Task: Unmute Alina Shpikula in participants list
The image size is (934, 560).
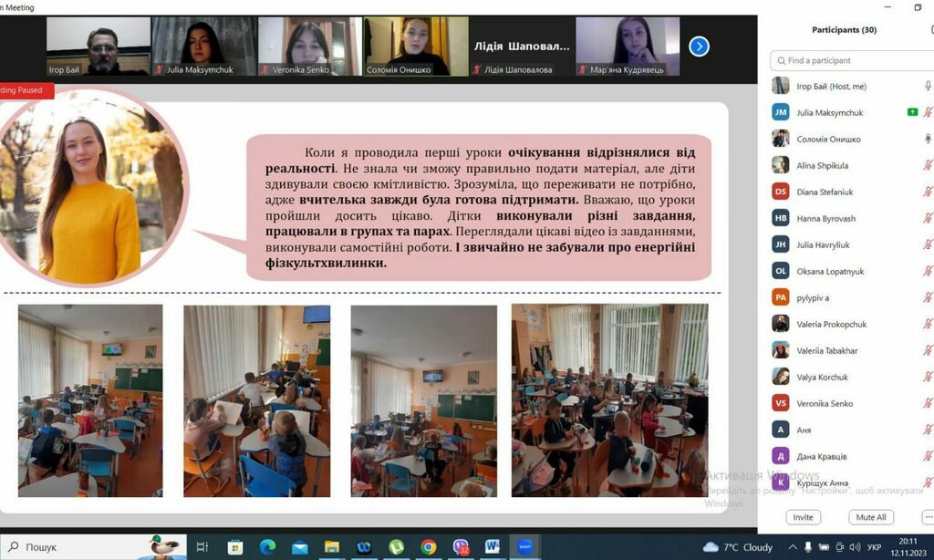Action: point(928,165)
